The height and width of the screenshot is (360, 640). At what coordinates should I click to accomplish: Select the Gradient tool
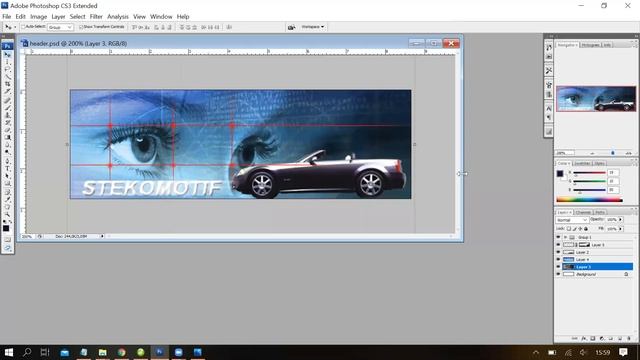pos(7,138)
